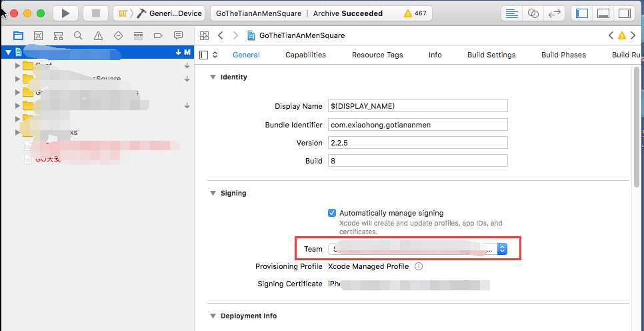The image size is (644, 331).
Task: Toggle the project and targets list
Action: pyautogui.click(x=204, y=55)
